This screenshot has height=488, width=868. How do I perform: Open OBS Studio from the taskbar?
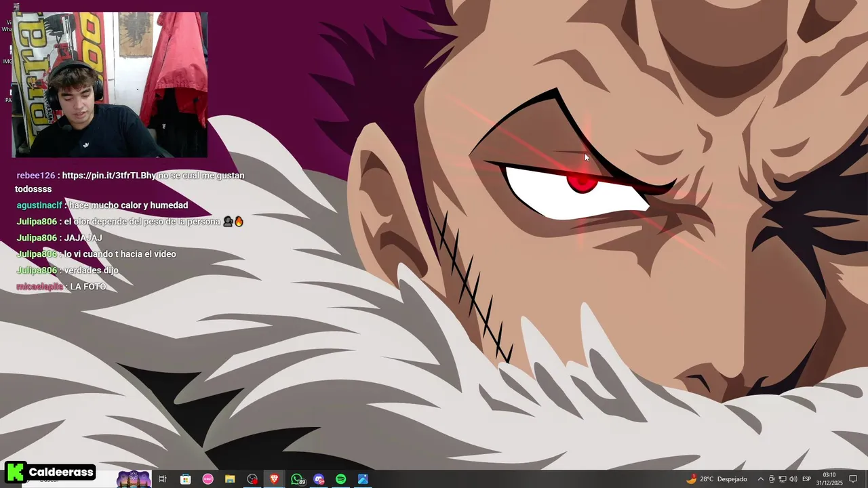(252, 479)
